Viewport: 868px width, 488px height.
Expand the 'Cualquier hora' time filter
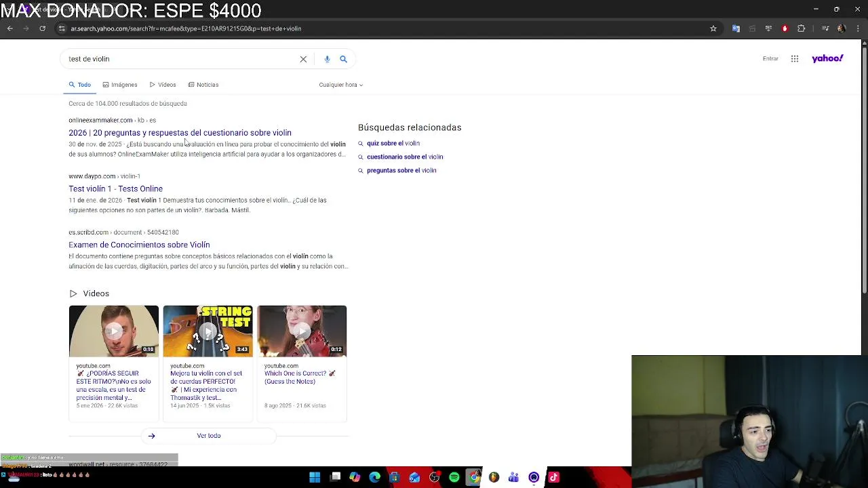[340, 85]
